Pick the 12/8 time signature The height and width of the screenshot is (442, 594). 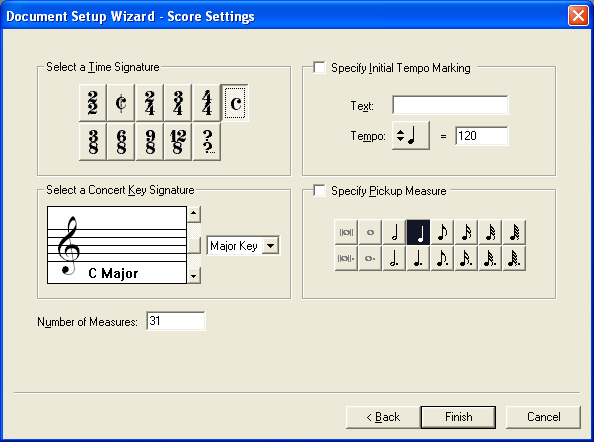(x=178, y=142)
